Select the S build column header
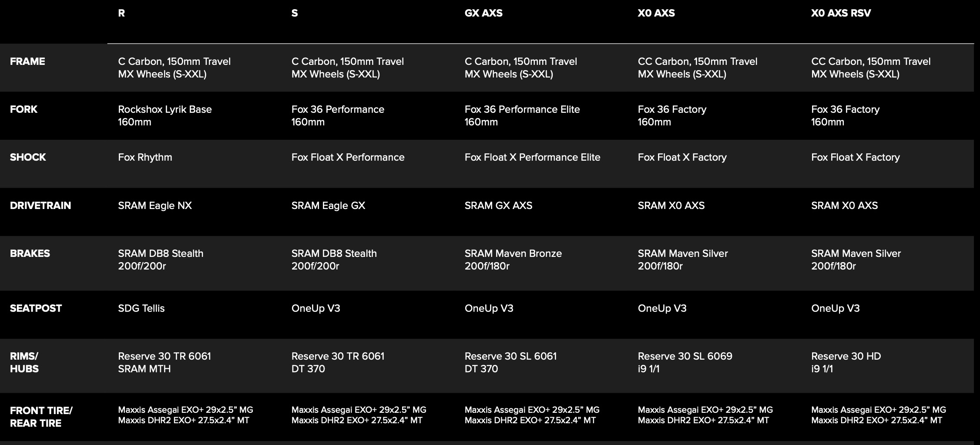The width and height of the screenshot is (980, 445). pyautogui.click(x=295, y=13)
